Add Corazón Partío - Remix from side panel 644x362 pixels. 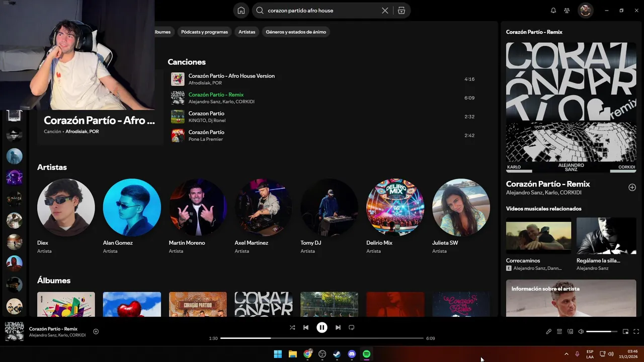tap(632, 188)
